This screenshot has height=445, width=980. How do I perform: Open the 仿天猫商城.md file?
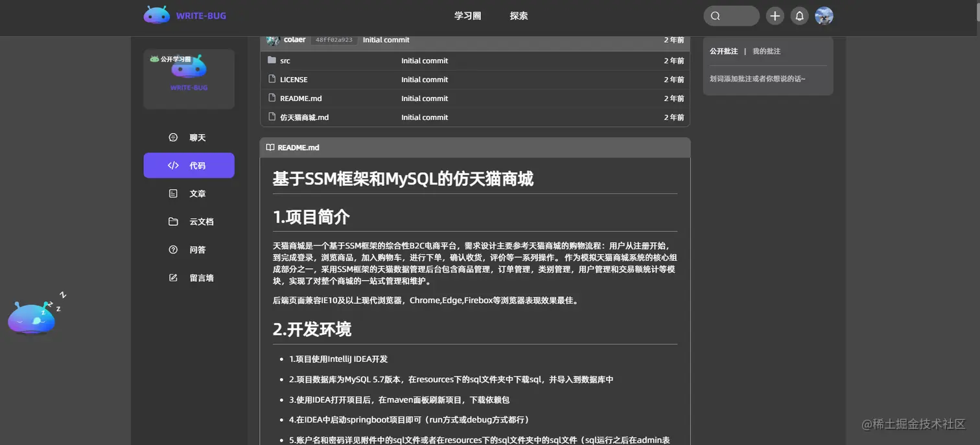305,117
